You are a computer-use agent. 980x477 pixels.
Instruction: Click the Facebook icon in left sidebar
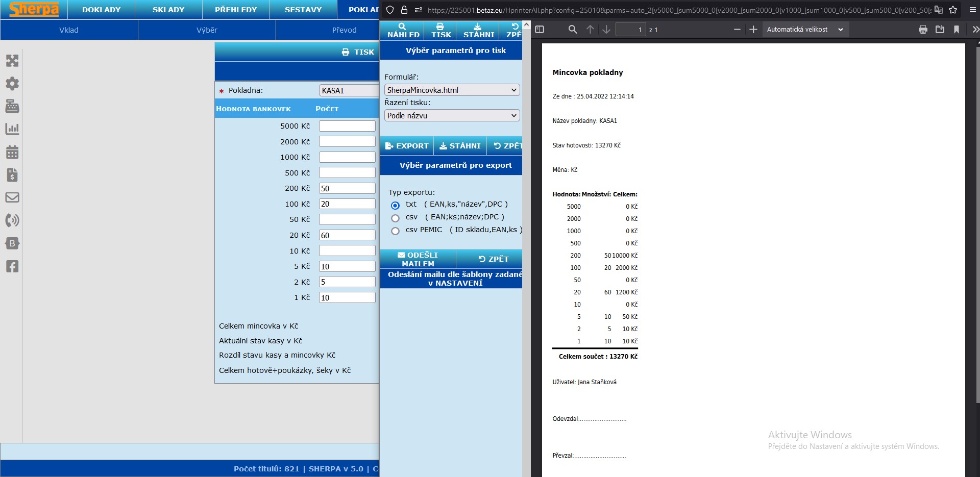(12, 266)
